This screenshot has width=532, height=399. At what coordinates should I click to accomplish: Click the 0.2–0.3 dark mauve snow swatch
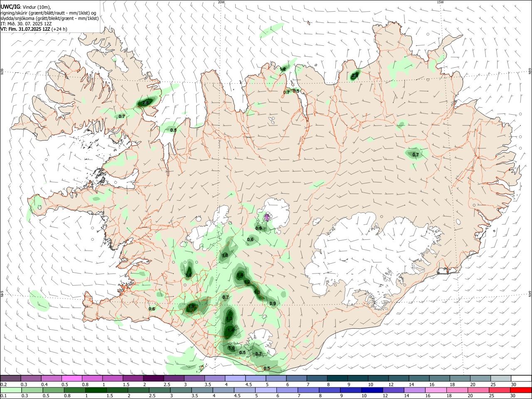coord(11,379)
